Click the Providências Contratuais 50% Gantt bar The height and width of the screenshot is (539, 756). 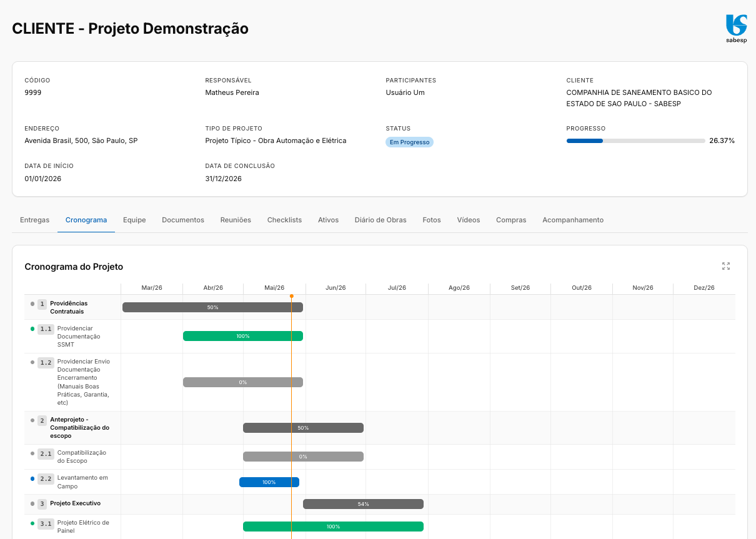[212, 307]
